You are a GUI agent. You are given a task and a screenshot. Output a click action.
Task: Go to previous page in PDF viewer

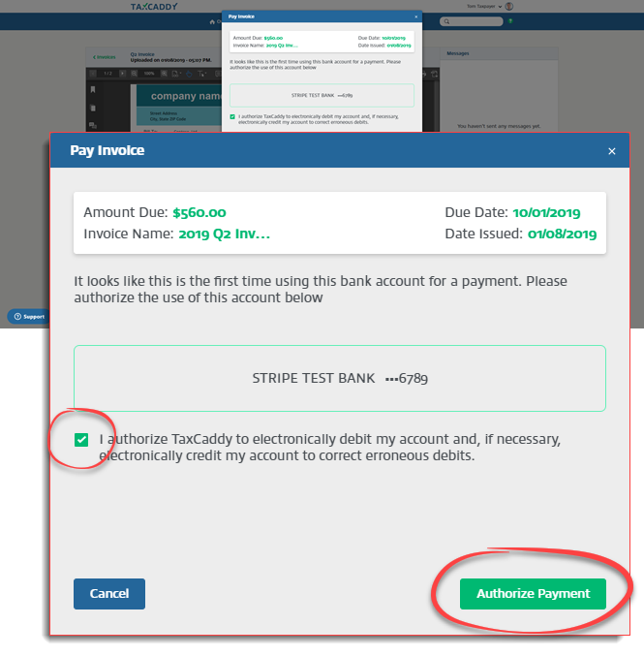pyautogui.click(x=93, y=74)
